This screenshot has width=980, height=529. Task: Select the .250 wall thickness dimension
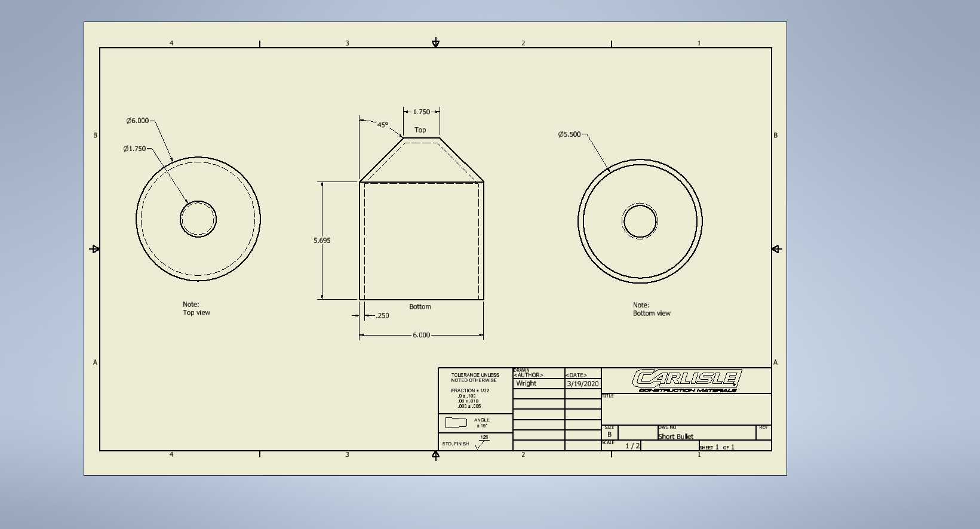tap(382, 316)
